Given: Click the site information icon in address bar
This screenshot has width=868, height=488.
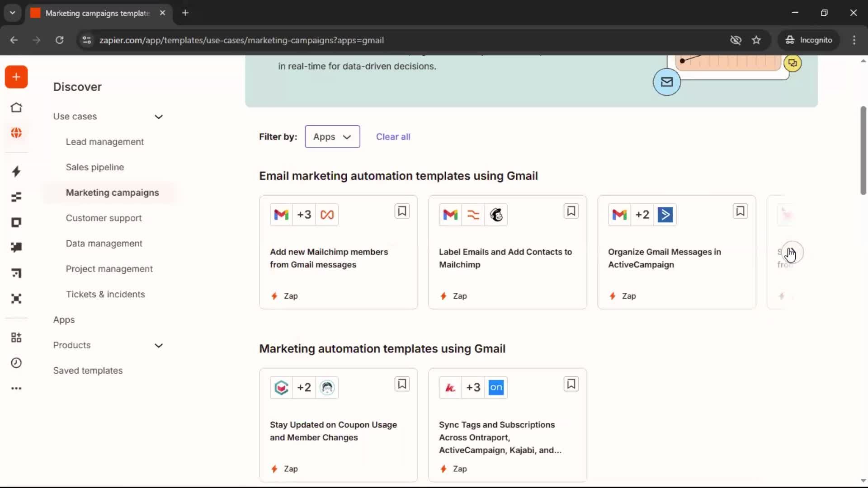Looking at the screenshot, I should pos(87,40).
